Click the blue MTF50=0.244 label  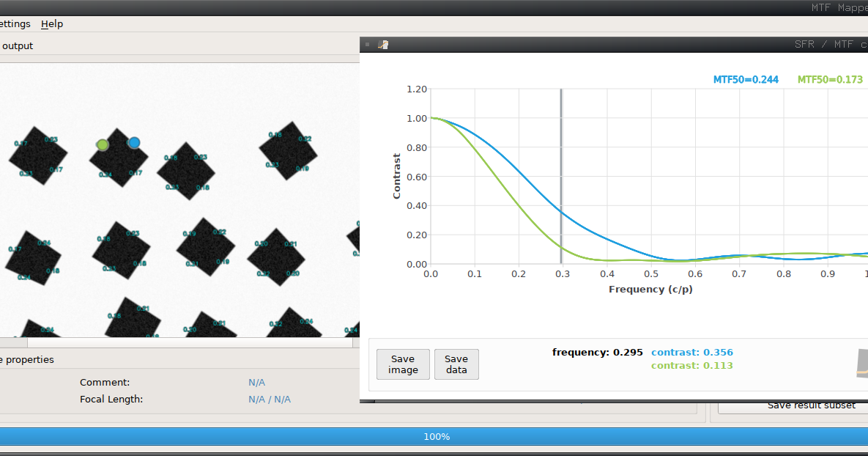[x=744, y=79]
